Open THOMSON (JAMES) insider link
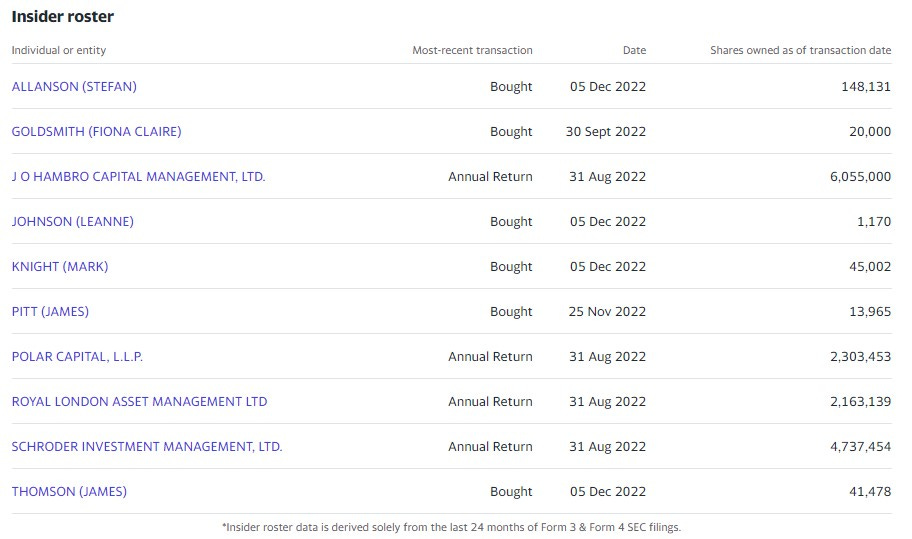 (69, 491)
